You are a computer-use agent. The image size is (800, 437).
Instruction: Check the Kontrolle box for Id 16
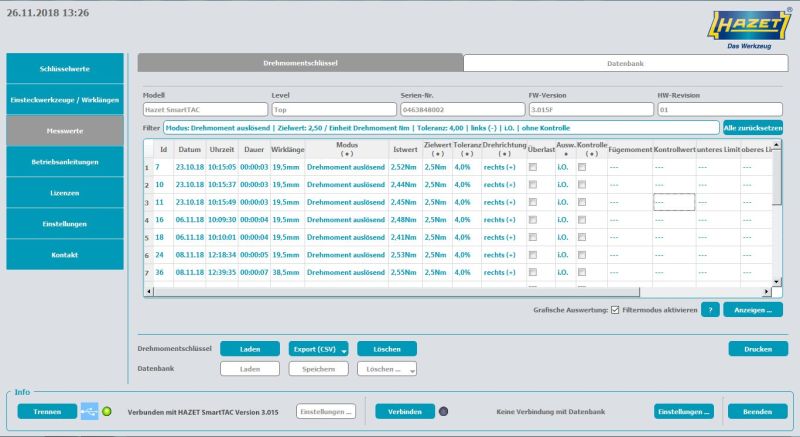(581, 219)
